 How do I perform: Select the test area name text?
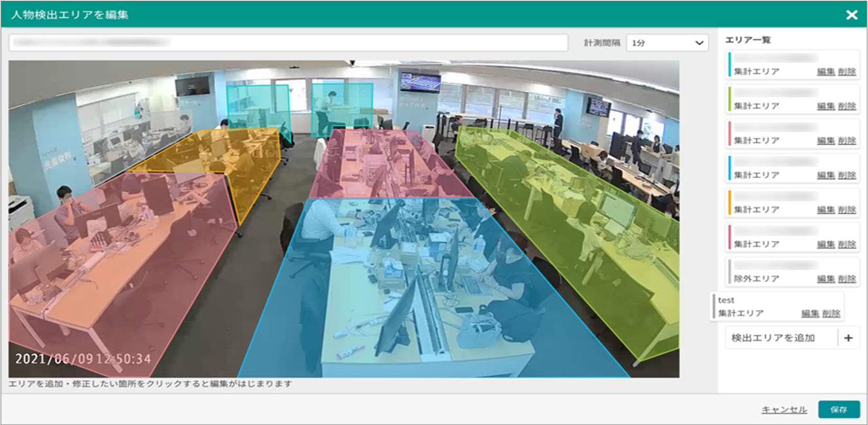click(726, 300)
